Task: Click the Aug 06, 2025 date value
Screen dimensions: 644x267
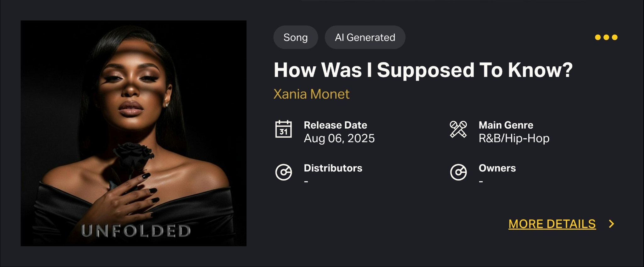Action: pos(339,138)
